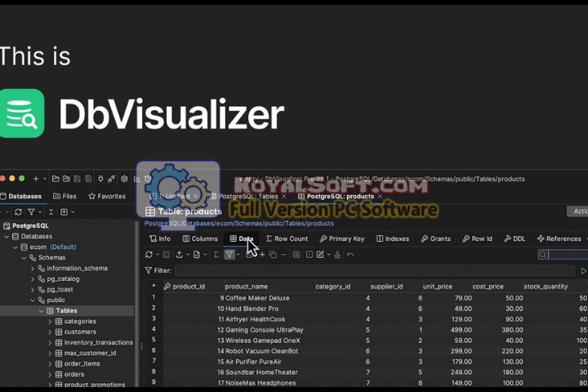
Task: Open the Primary Key tab
Action: [x=342, y=238]
